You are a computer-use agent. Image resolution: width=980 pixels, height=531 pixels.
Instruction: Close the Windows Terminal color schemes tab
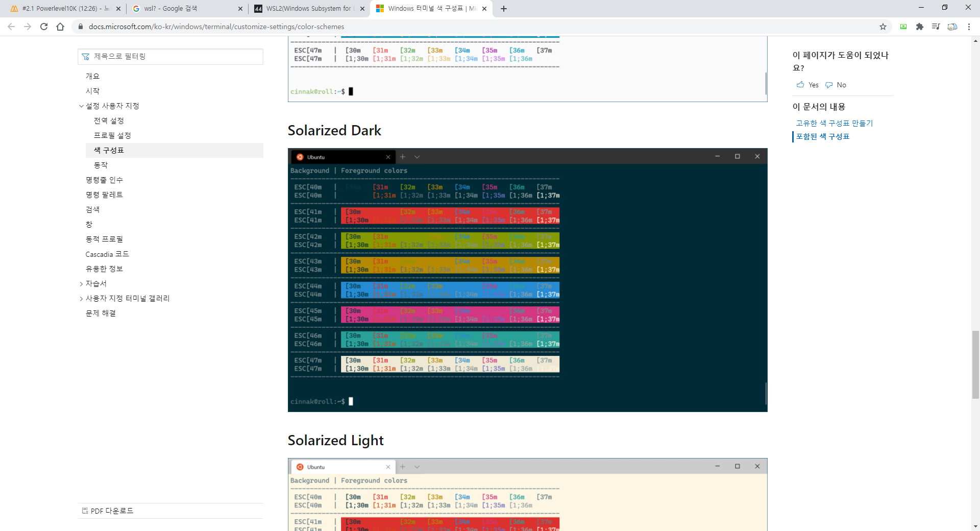[x=484, y=9]
